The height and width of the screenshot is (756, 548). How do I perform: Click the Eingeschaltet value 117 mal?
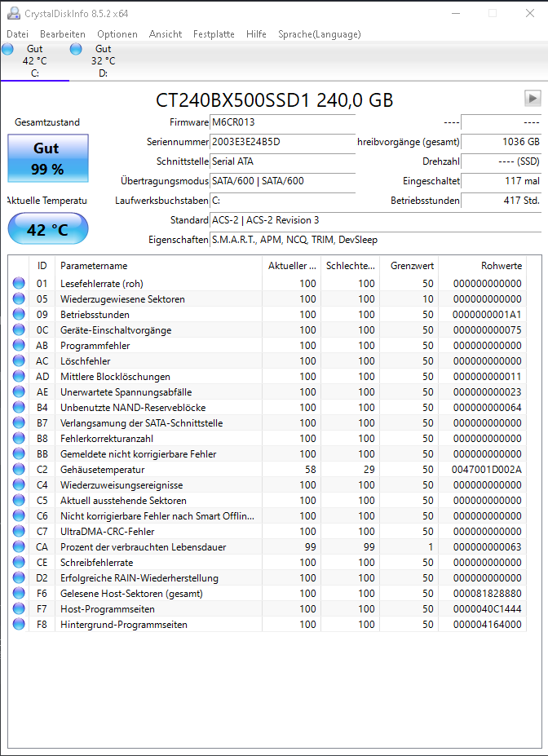coord(502,181)
